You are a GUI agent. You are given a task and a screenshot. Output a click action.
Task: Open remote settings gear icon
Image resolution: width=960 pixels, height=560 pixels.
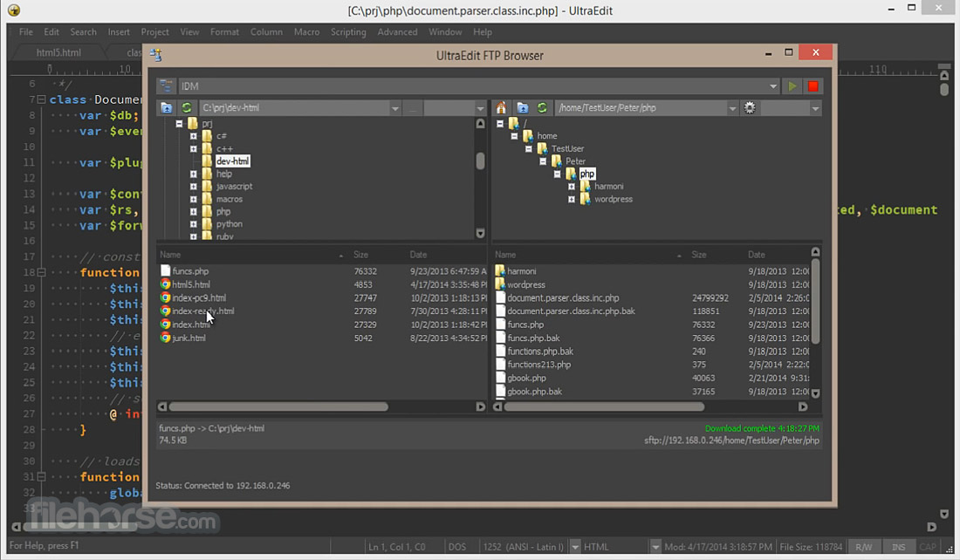(x=750, y=107)
